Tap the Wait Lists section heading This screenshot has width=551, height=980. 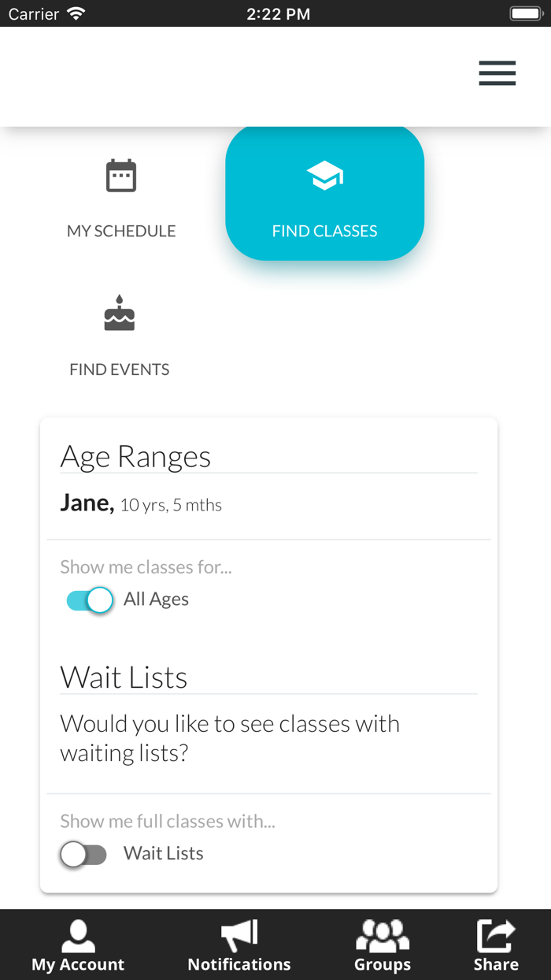pos(124,677)
